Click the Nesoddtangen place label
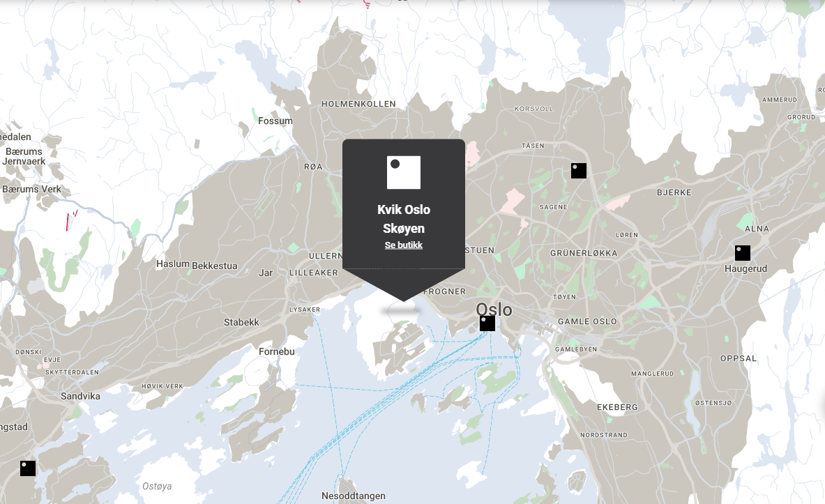Viewport: 825px width, 504px height. tap(354, 496)
